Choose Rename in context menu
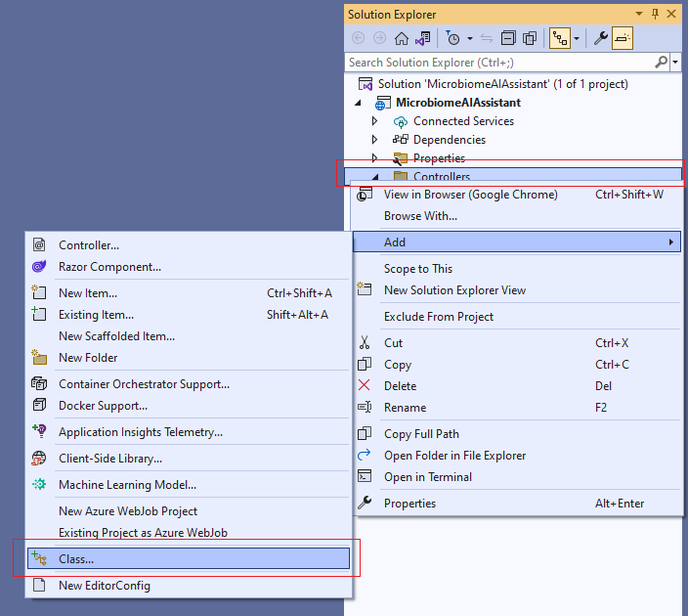This screenshot has height=616, width=688. click(x=517, y=408)
